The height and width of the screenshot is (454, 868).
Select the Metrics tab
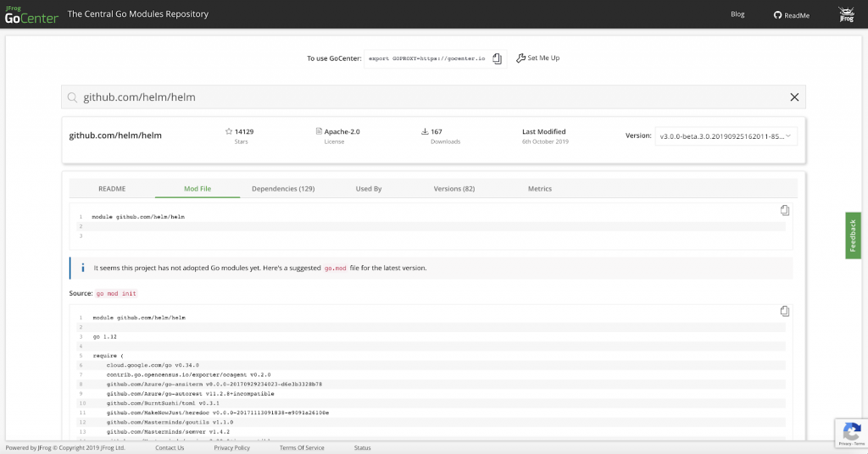pos(539,189)
